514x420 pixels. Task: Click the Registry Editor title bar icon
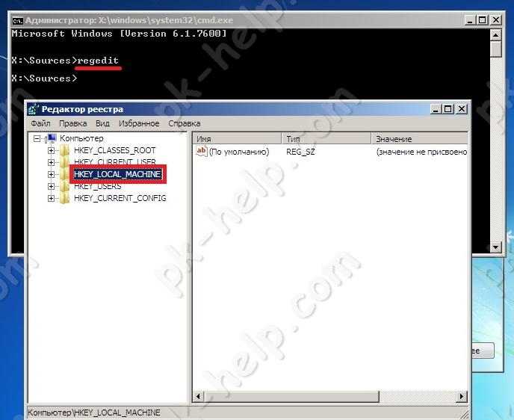tap(34, 109)
